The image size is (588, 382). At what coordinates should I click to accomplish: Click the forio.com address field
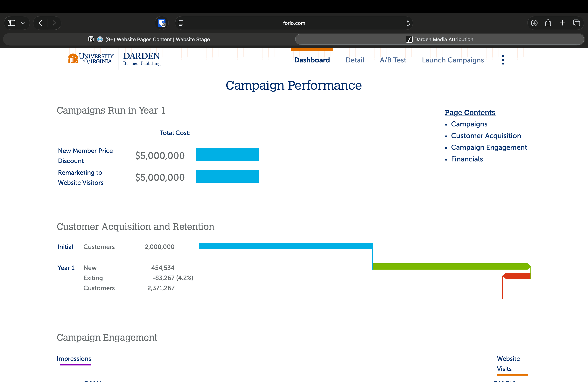point(294,23)
